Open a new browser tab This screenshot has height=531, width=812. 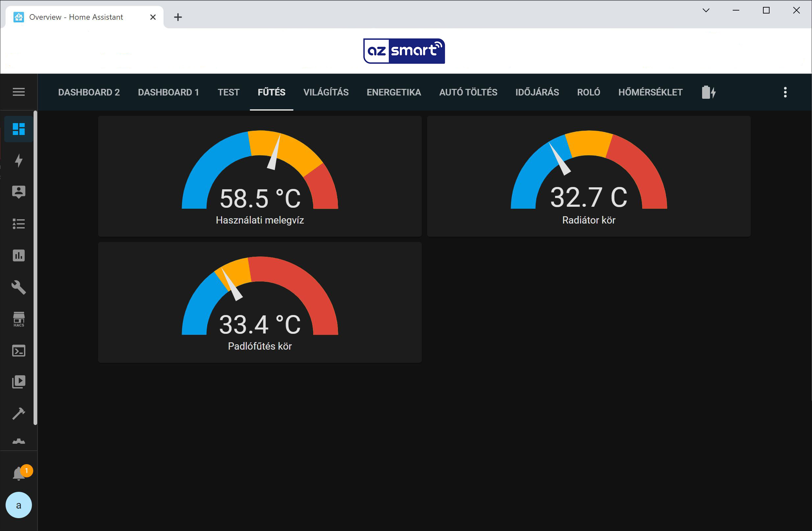click(x=178, y=17)
